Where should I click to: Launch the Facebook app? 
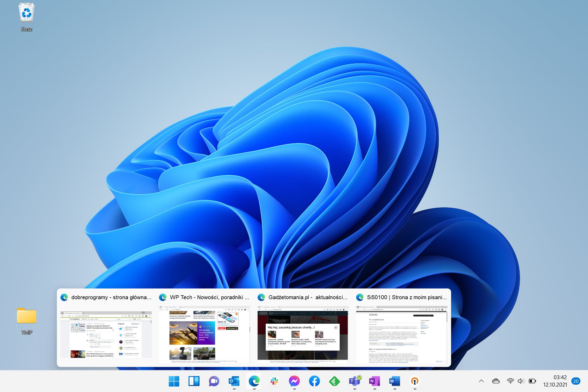[x=315, y=381]
